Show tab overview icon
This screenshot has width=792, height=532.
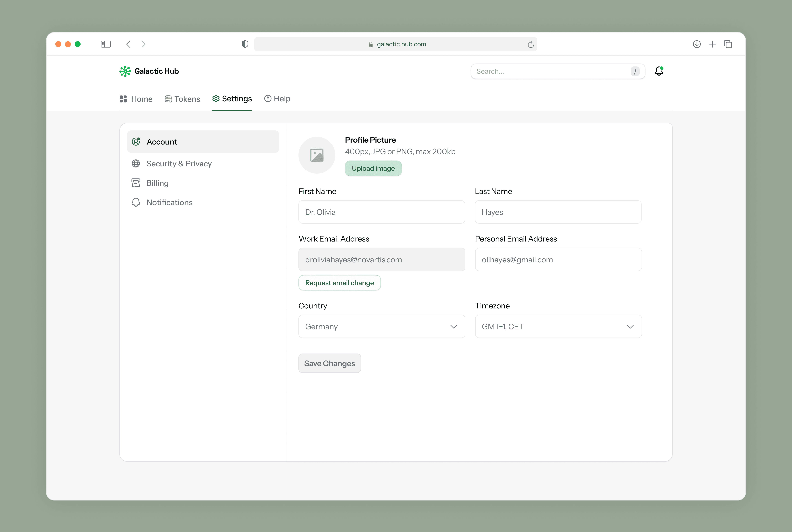728,44
